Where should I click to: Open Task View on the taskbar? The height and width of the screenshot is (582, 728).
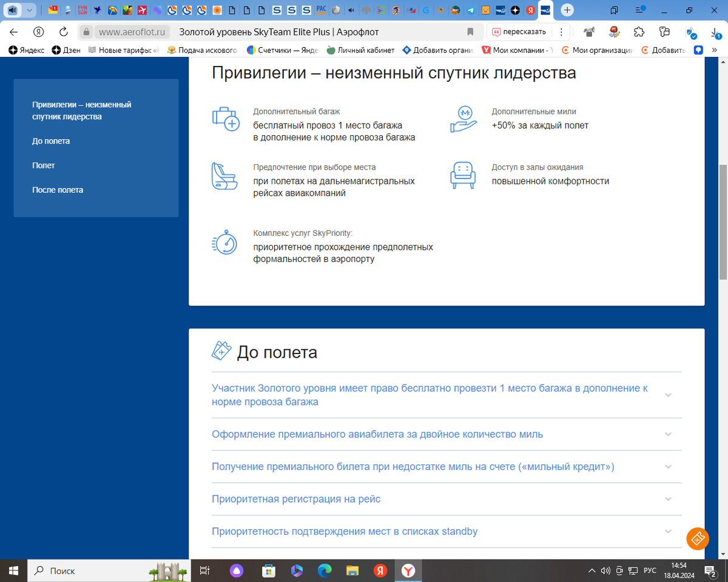click(x=204, y=570)
